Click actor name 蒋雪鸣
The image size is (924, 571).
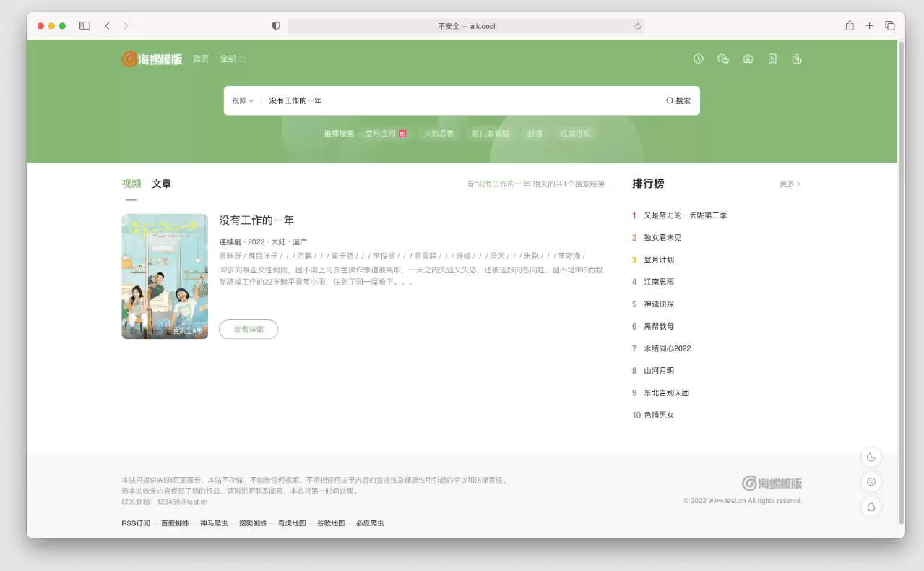click(426, 256)
